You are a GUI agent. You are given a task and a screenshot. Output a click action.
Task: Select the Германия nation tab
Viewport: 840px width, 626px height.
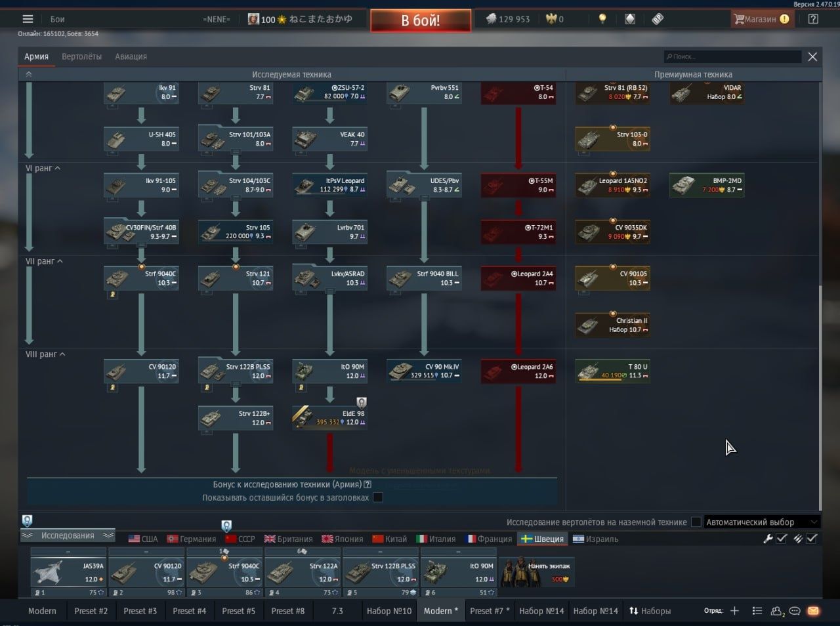coord(191,539)
